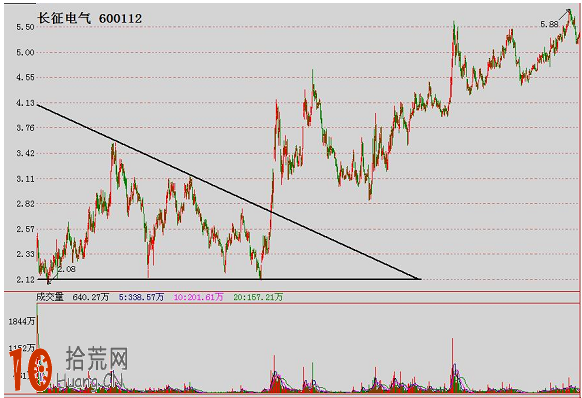
Task: Click the 10:201.61万 moving average value
Action: 199,297
